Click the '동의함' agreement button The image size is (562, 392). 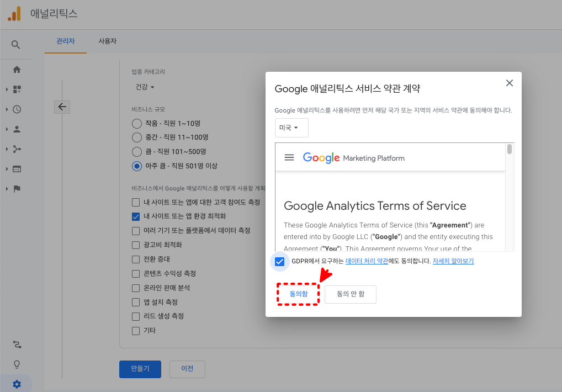tap(298, 294)
